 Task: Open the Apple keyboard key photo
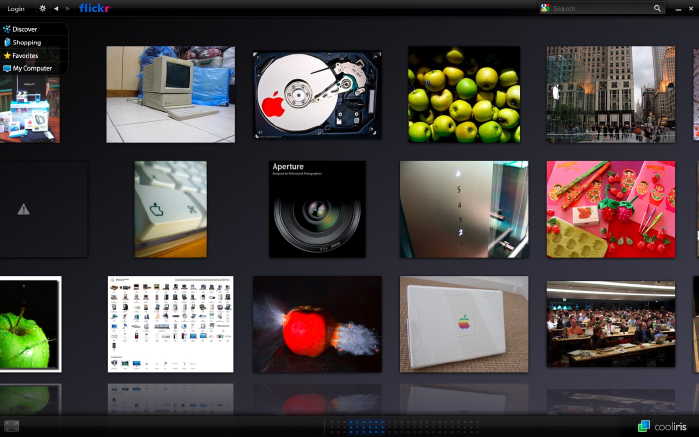coord(171,209)
